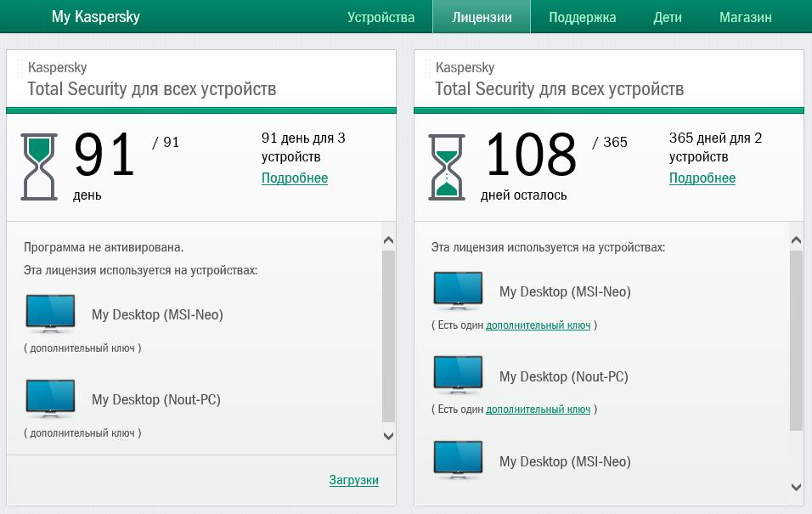Screen dimensions: 812x514
Task: Select top My Desktop (MSI-Neo) in right card
Action: [565, 291]
